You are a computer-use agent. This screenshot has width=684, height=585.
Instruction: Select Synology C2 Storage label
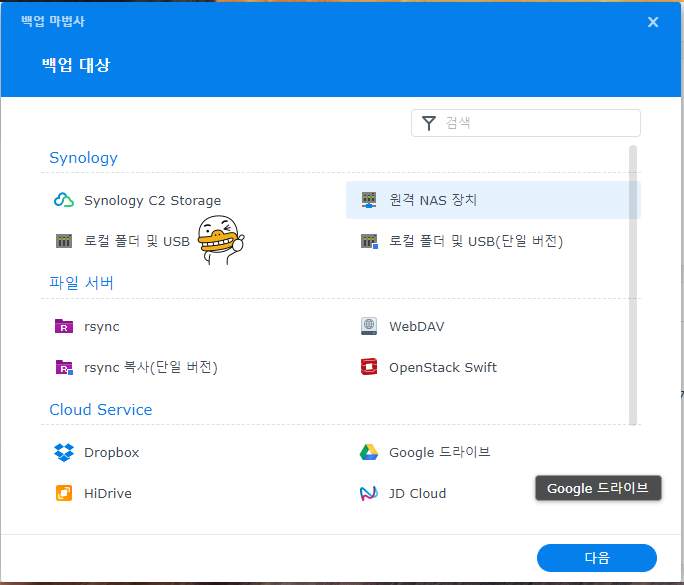[152, 200]
